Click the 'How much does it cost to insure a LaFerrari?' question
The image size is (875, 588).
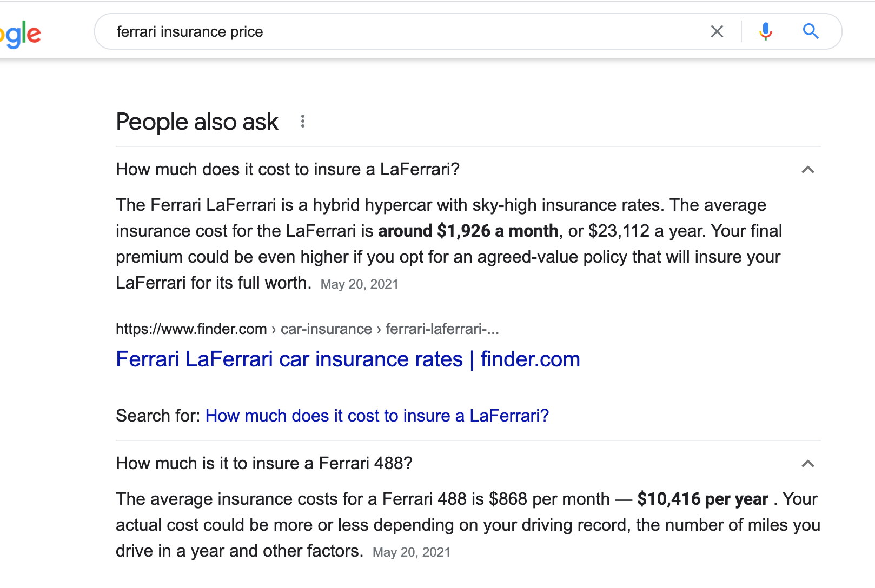pos(288,170)
